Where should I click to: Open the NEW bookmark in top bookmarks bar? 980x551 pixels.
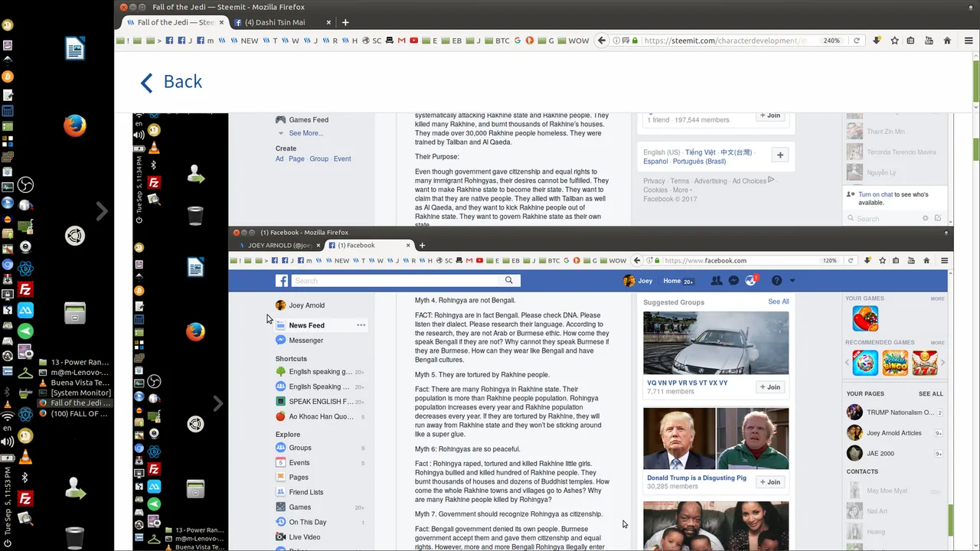click(245, 41)
